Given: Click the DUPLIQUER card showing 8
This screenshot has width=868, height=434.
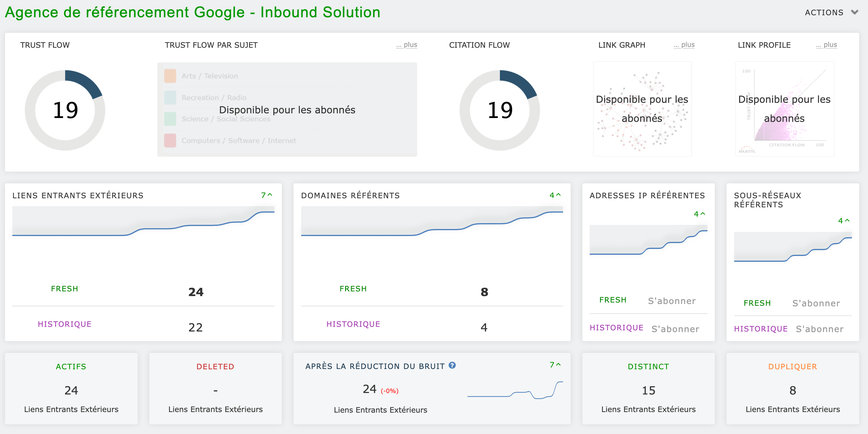Looking at the screenshot, I should [792, 389].
